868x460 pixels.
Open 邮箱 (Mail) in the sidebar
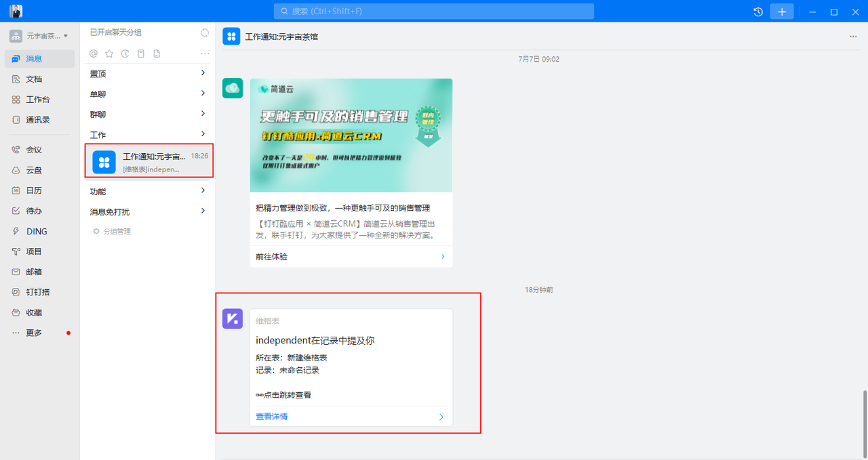40,272
